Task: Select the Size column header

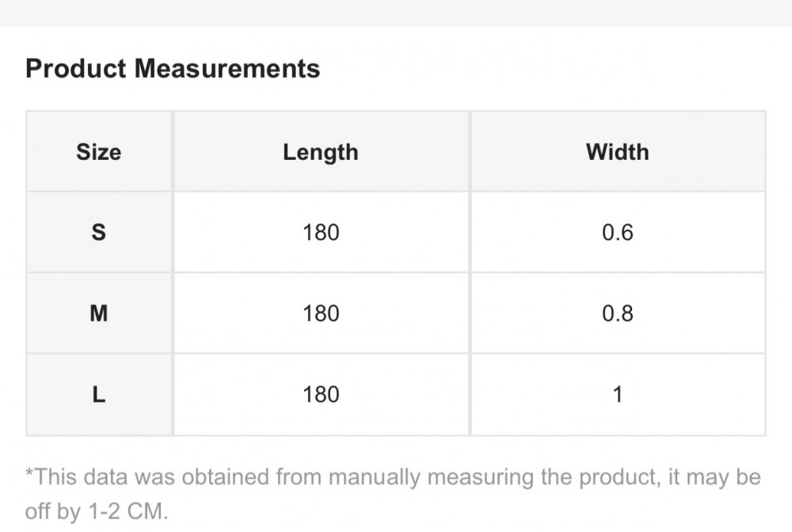Action: (x=99, y=151)
